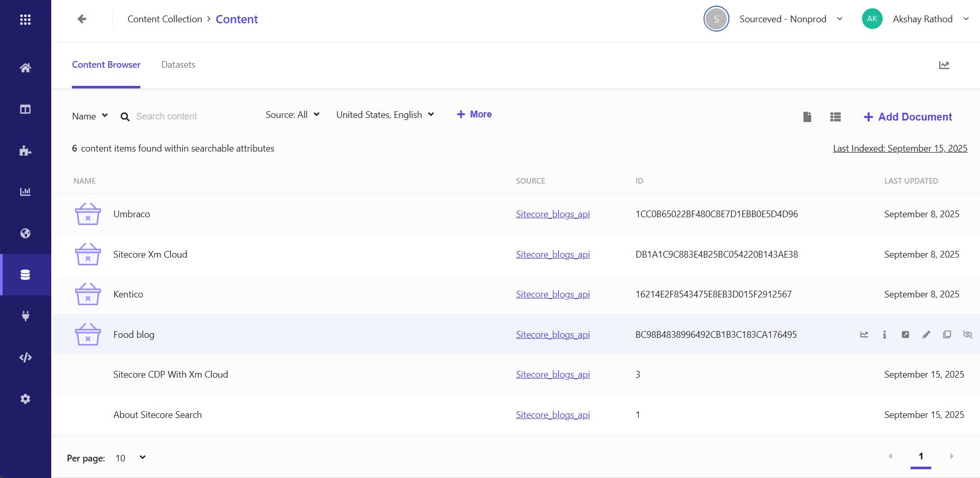Click the Add Document button
The height and width of the screenshot is (478, 980).
point(908,117)
